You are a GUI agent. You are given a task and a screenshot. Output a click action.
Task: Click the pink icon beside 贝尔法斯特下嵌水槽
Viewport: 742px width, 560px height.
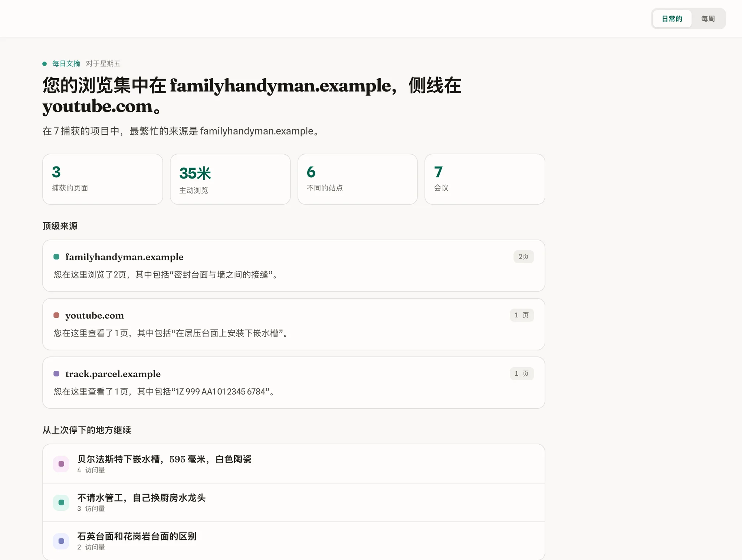pyautogui.click(x=61, y=464)
